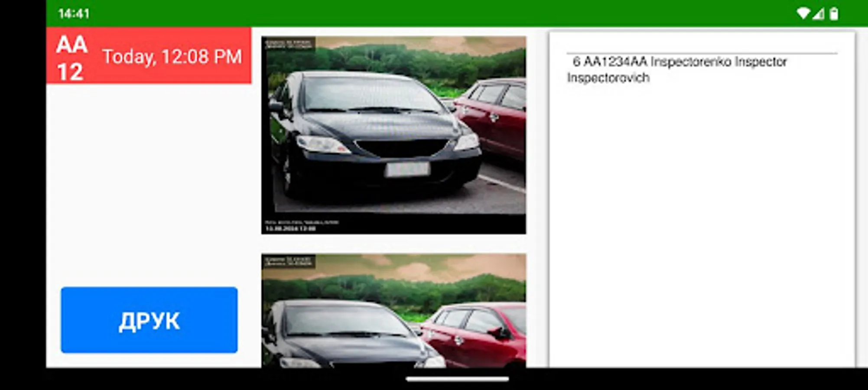
Task: Select the number 6 before AA1234AA
Action: coord(576,62)
